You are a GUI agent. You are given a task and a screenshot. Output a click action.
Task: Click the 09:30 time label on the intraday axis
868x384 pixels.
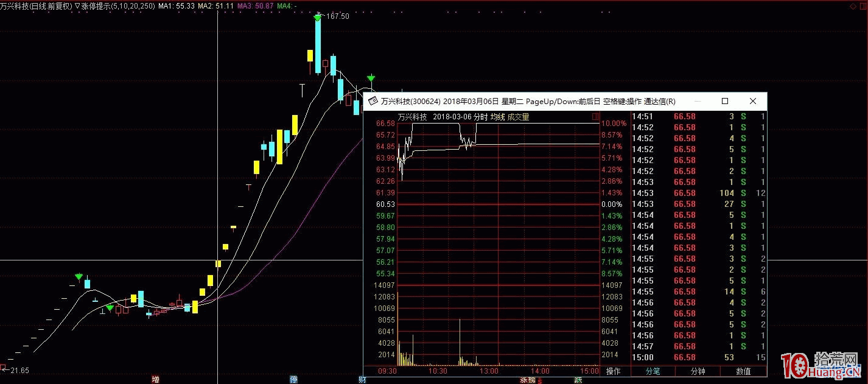click(x=387, y=371)
